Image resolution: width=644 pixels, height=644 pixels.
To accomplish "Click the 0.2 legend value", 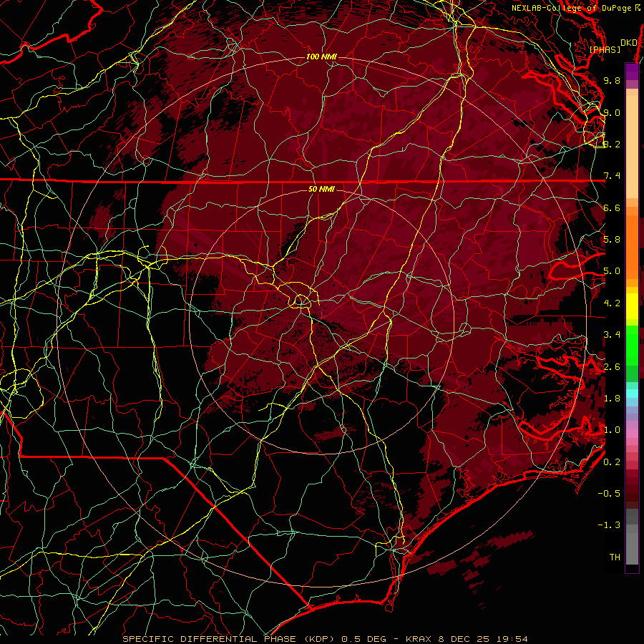I will (x=612, y=462).
